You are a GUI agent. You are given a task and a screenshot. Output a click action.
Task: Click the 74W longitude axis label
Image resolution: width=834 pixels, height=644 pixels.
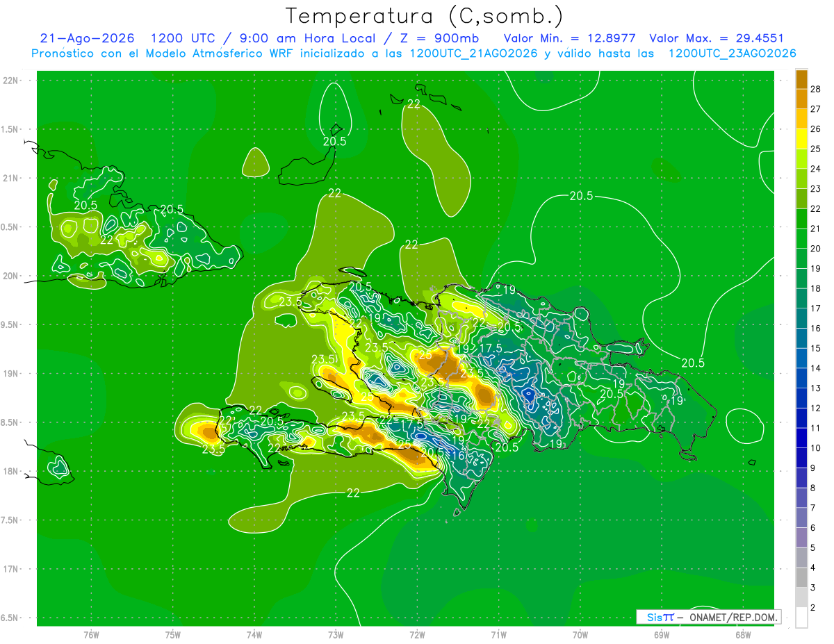pos(254,634)
